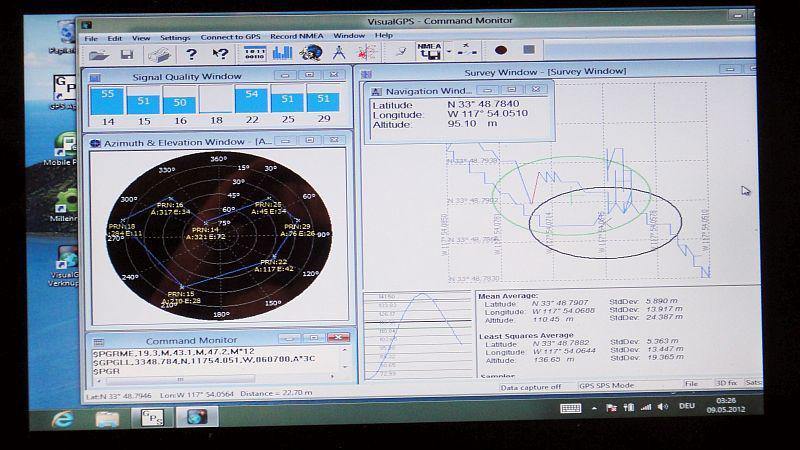800x450 pixels.
Task: Open Internet Explorer from the taskbar
Action: pyautogui.click(x=63, y=419)
